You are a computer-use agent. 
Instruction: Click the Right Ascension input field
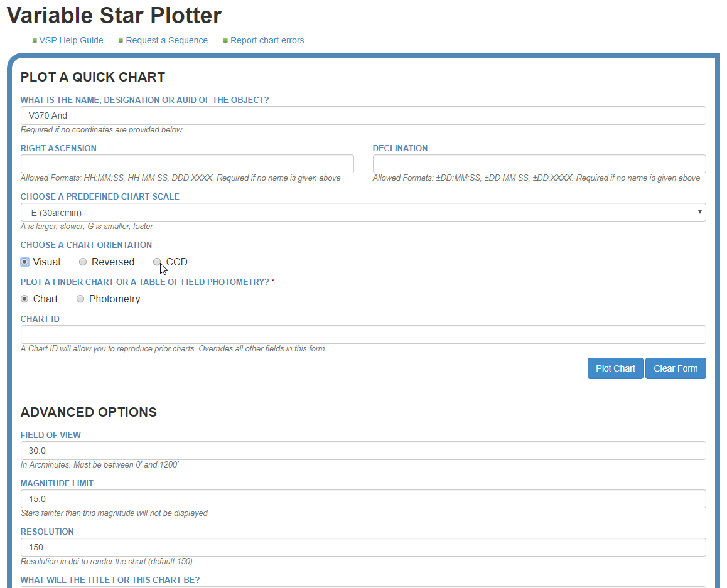[x=187, y=164]
